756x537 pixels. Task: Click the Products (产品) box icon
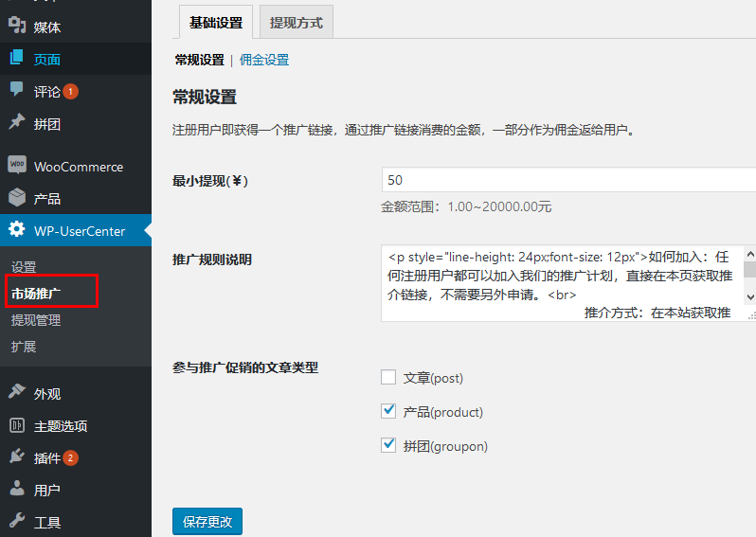tap(17, 197)
